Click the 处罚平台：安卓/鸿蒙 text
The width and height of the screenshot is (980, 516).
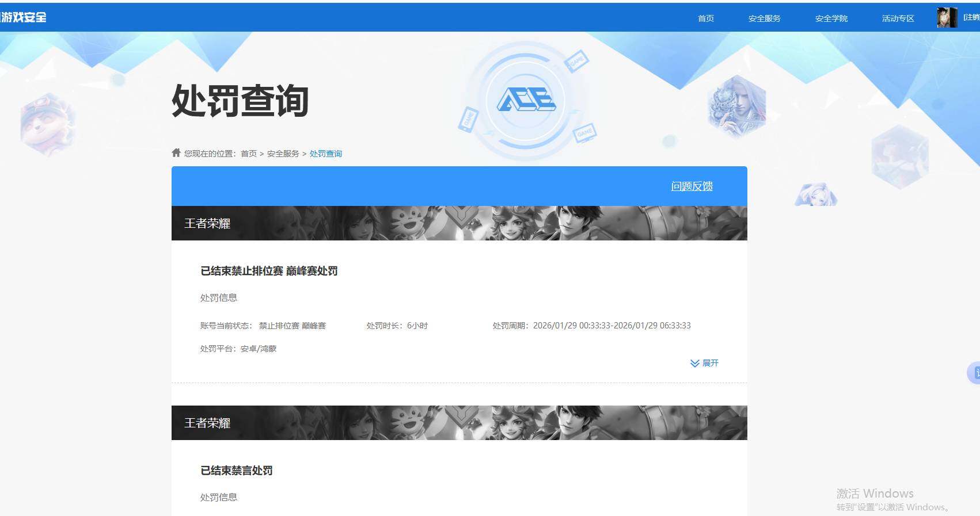pos(238,349)
